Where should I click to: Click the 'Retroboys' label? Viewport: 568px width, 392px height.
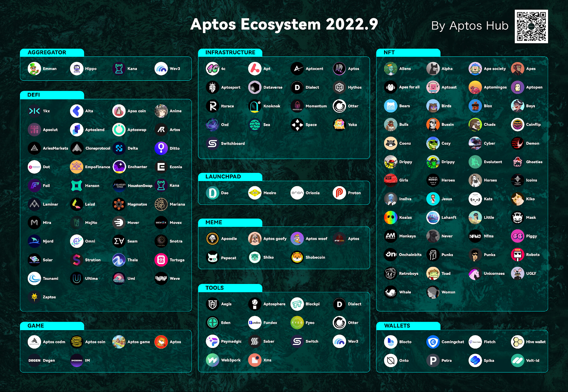(409, 274)
